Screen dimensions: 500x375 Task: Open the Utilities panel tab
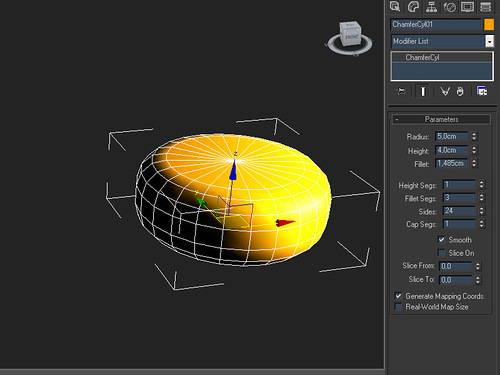click(x=486, y=7)
